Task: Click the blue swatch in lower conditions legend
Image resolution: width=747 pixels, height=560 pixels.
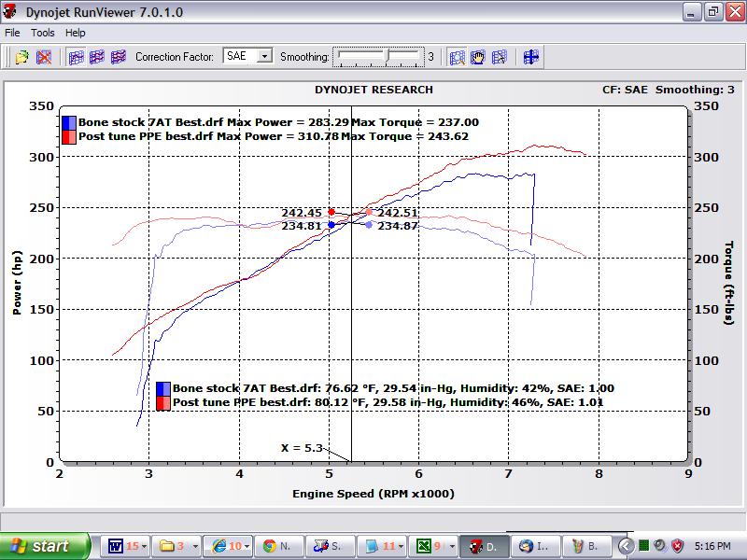Action: (x=163, y=388)
